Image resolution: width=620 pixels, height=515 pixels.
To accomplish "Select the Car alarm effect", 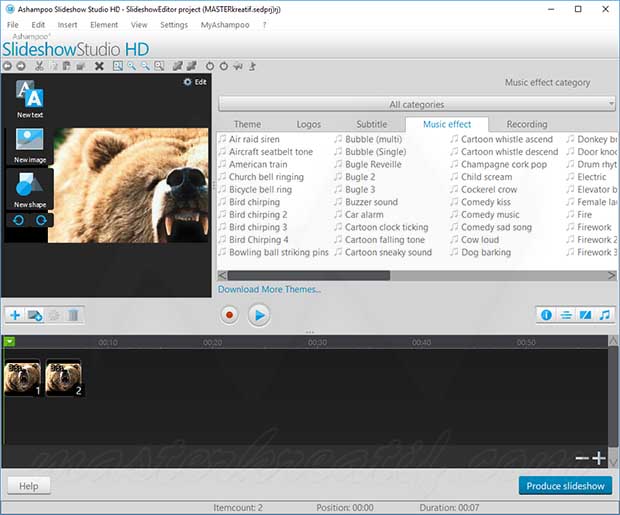I will (359, 215).
